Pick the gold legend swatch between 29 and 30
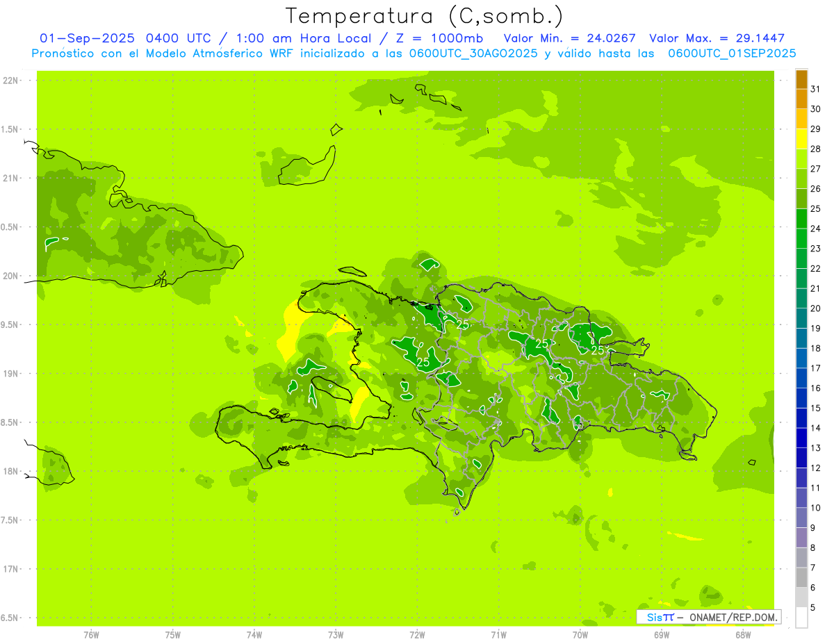 [x=801, y=119]
